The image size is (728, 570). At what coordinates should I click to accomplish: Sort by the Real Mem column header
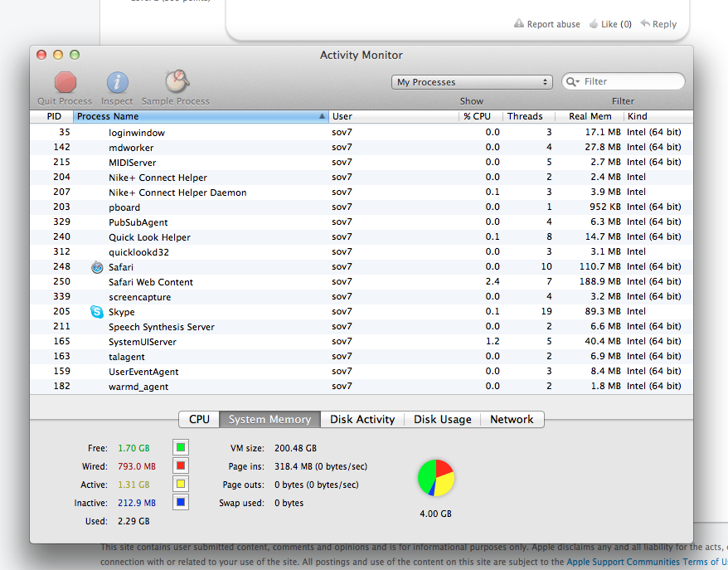point(590,116)
